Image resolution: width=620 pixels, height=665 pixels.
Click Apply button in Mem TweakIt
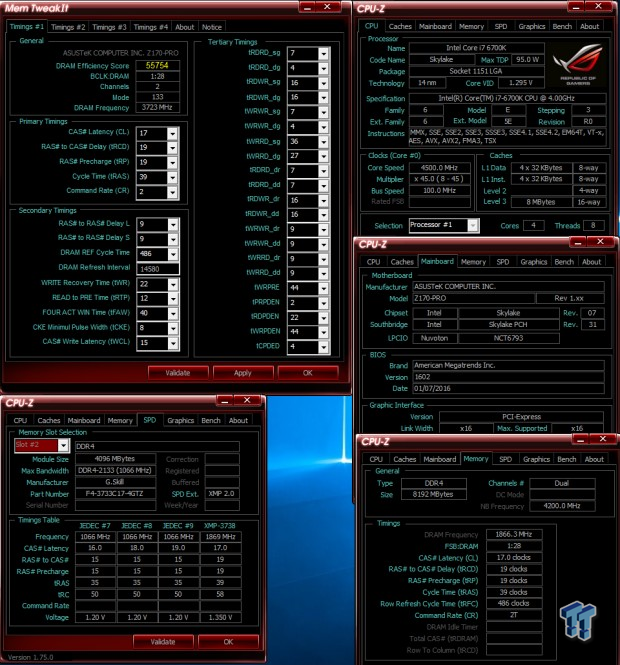pos(243,373)
